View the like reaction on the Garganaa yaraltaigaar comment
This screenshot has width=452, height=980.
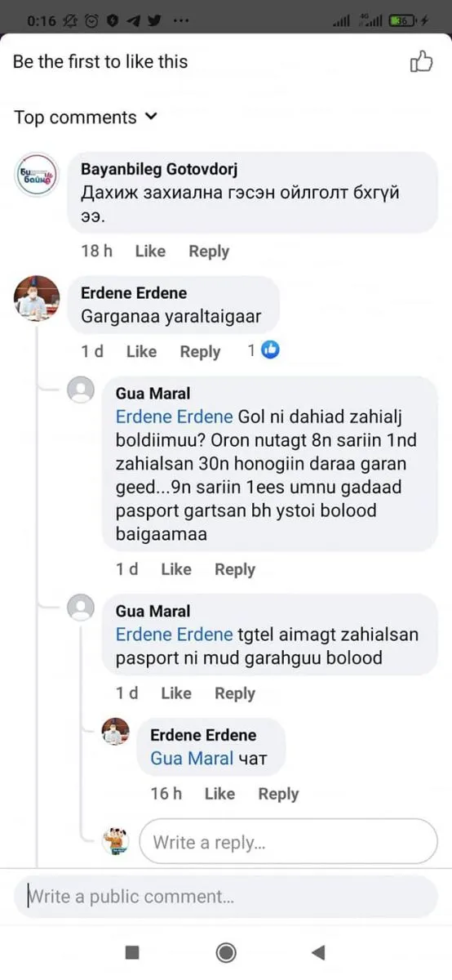click(x=264, y=350)
